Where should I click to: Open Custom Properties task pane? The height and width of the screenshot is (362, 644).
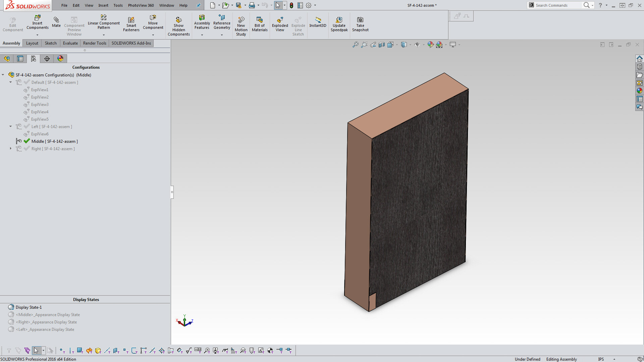tap(640, 99)
